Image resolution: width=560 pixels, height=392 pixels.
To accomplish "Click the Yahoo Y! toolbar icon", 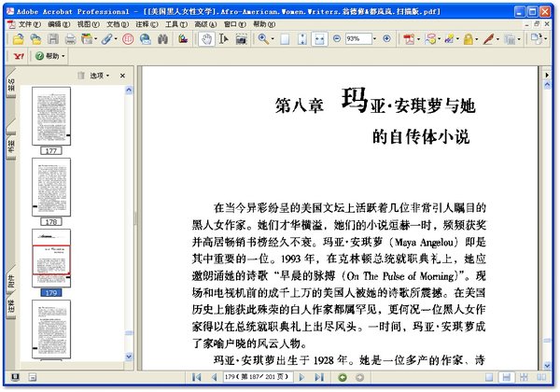I will coord(19,56).
